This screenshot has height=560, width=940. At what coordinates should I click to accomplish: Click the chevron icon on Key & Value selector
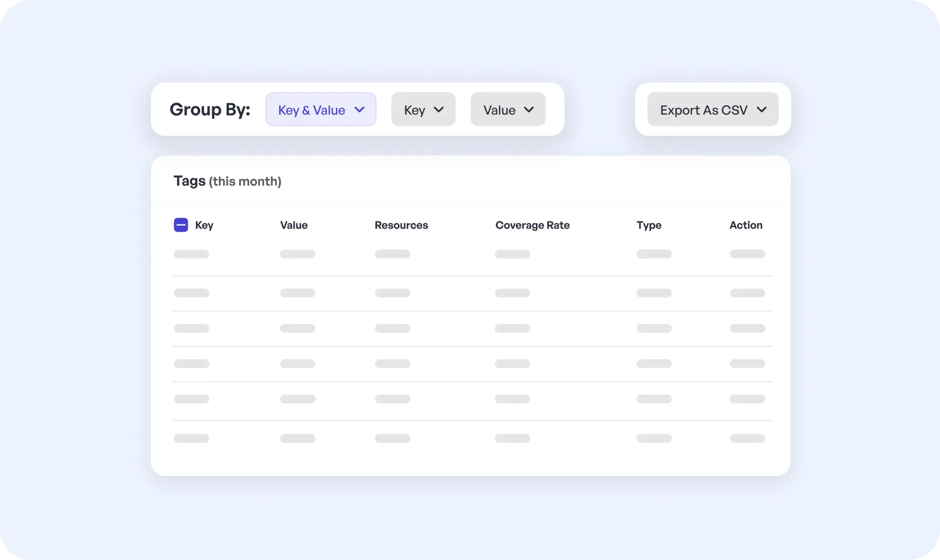click(x=359, y=110)
